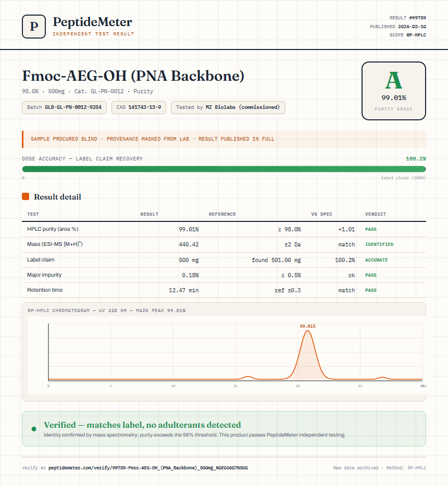Select the orange Result detail square marker
Viewport: 448px width, 485px height.
click(26, 196)
